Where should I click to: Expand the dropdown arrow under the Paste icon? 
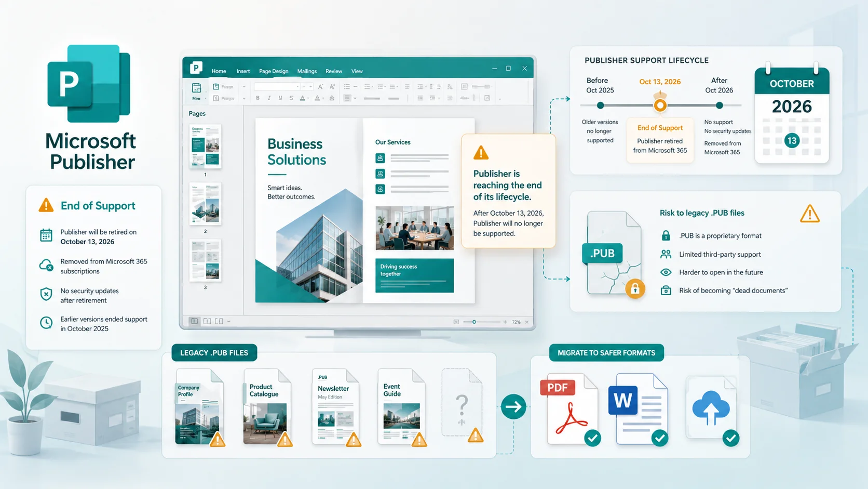[206, 98]
